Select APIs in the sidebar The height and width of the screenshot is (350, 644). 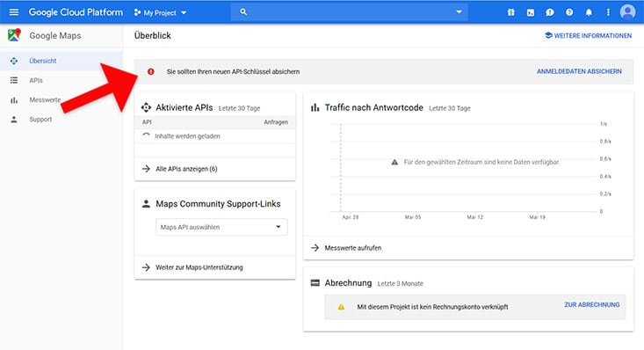(x=62, y=80)
